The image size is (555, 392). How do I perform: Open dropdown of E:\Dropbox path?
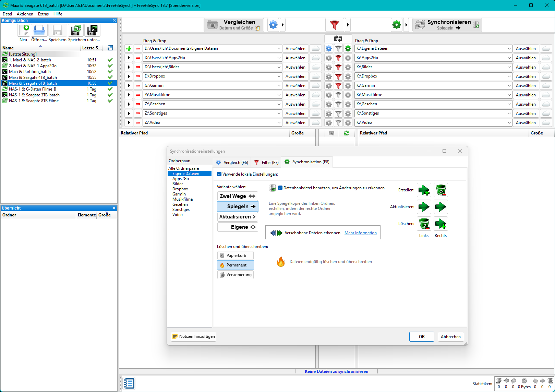click(279, 76)
